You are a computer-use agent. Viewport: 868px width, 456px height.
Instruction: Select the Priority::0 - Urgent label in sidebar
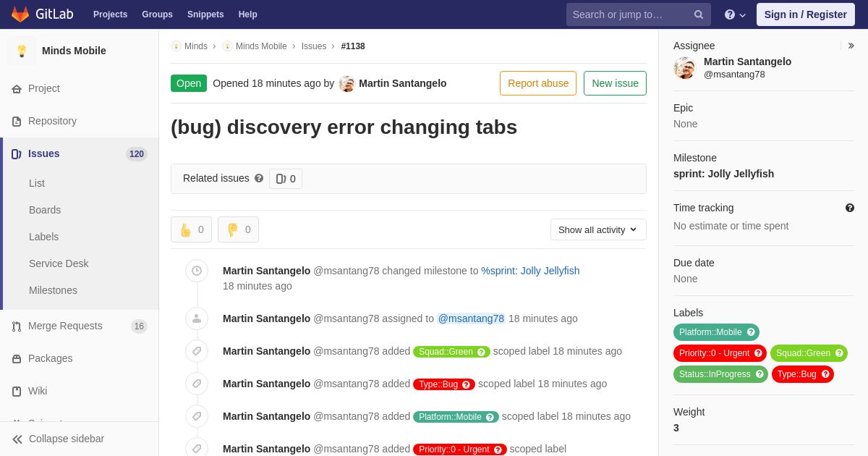tap(719, 353)
